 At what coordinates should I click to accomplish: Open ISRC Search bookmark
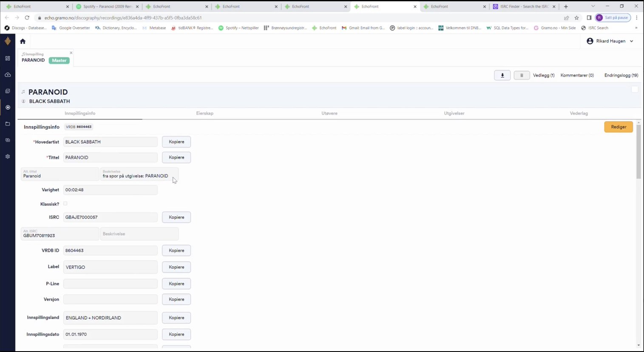[x=595, y=28]
